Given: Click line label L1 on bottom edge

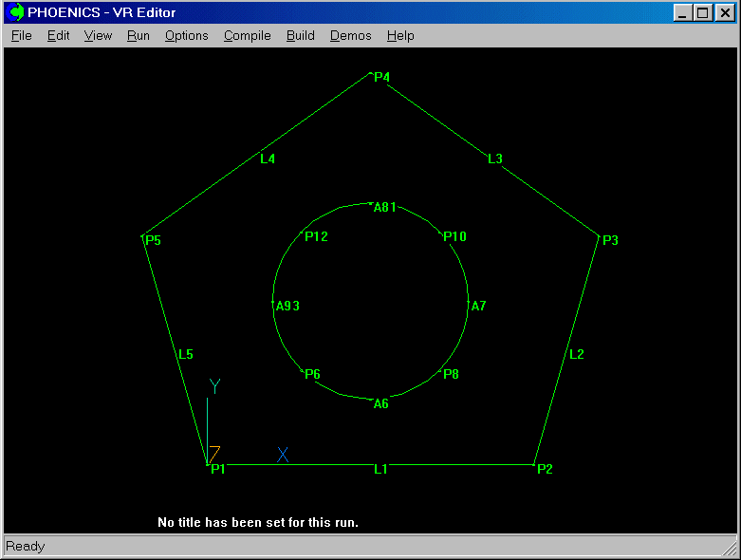Looking at the screenshot, I should coord(380,469).
